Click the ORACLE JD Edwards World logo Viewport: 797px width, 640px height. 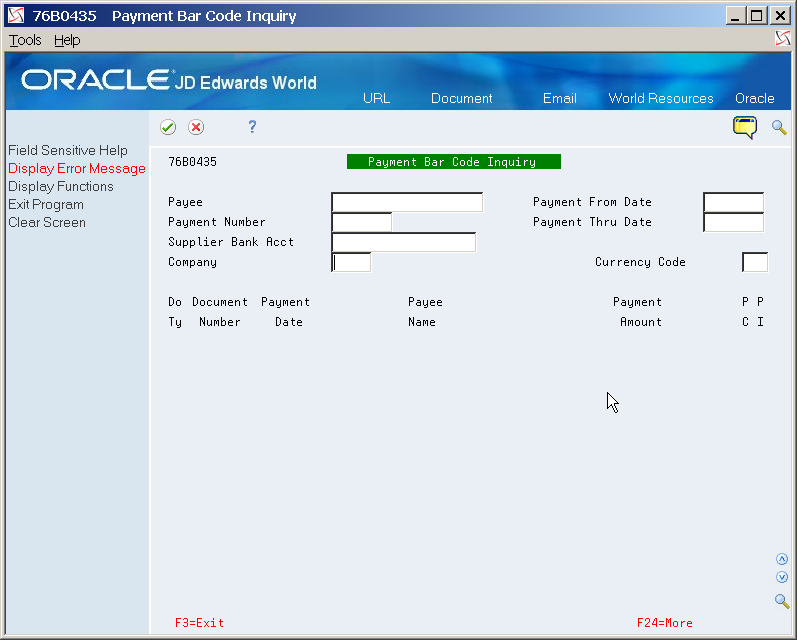pos(169,80)
